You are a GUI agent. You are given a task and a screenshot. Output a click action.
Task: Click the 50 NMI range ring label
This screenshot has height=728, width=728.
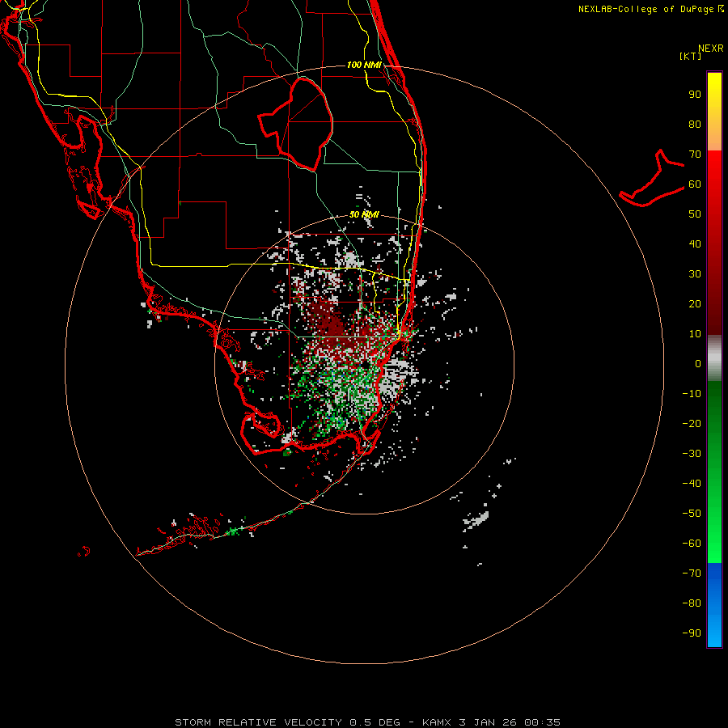coord(364,214)
